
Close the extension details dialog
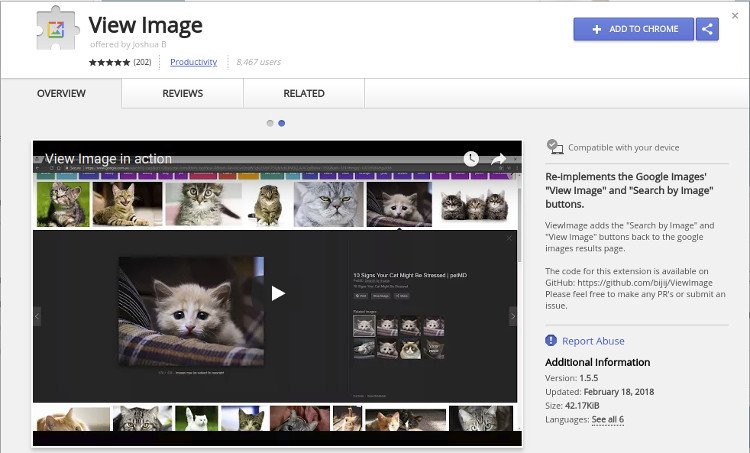[x=735, y=16]
